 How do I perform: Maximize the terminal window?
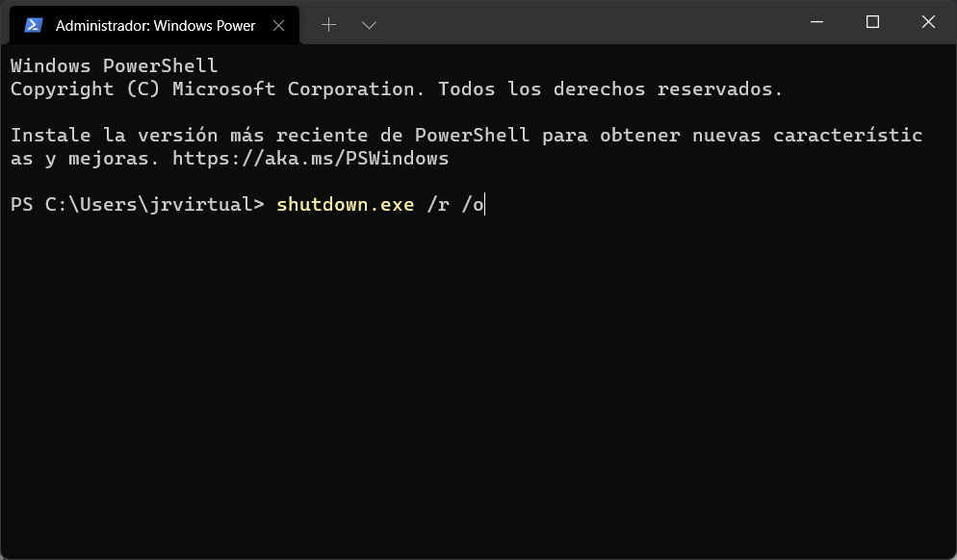tap(872, 22)
